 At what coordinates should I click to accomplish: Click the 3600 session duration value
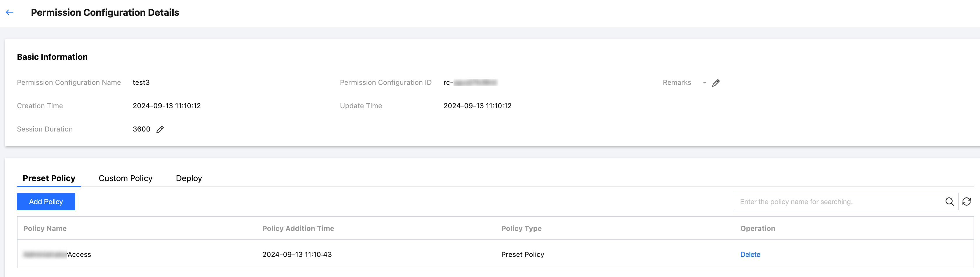[x=141, y=129]
